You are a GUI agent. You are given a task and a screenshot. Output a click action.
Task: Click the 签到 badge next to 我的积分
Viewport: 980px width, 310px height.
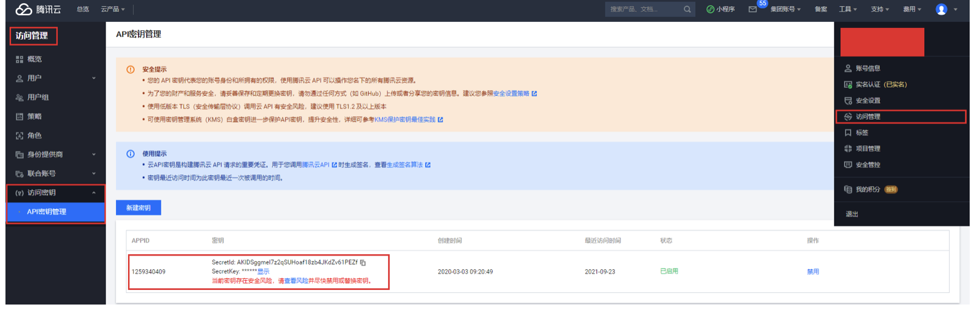891,190
